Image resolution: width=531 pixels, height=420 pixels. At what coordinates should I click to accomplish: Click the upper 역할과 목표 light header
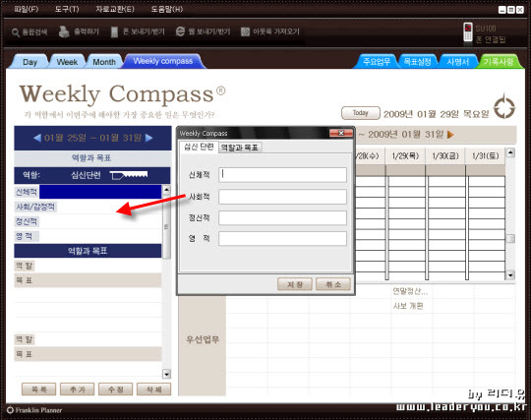pos(91,157)
